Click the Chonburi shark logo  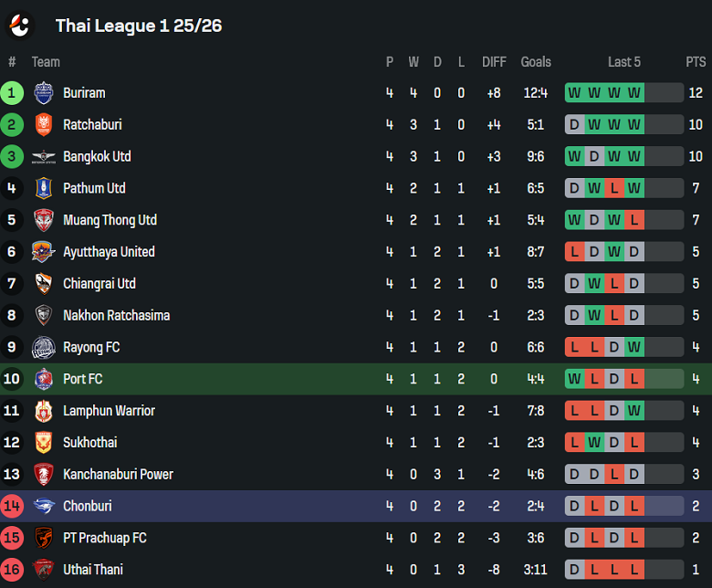[x=44, y=506]
